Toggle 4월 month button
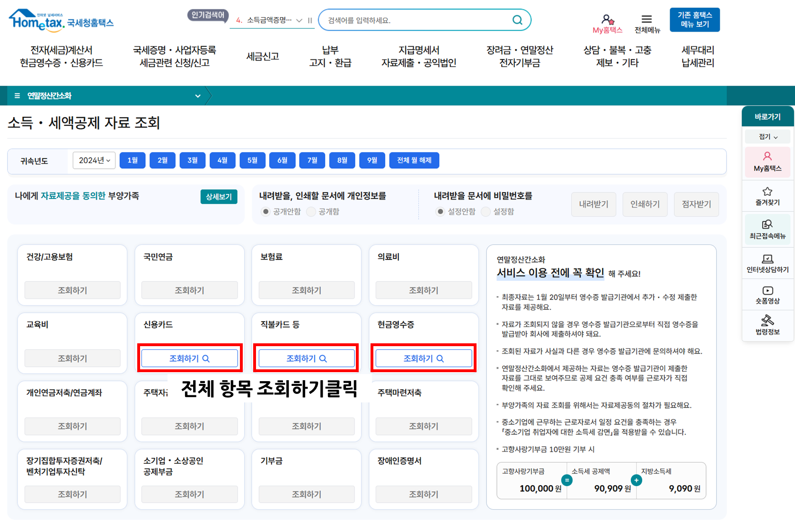795x532 pixels. point(222,160)
